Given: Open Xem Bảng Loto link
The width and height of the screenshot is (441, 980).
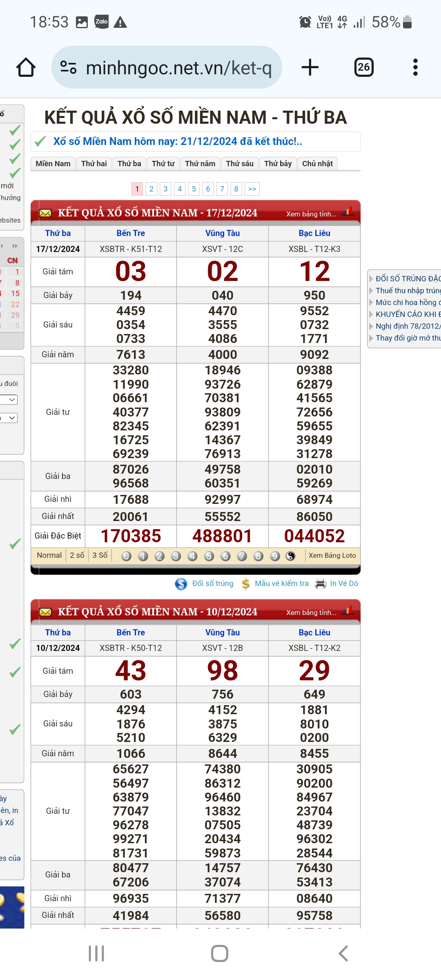Looking at the screenshot, I should pos(332,555).
